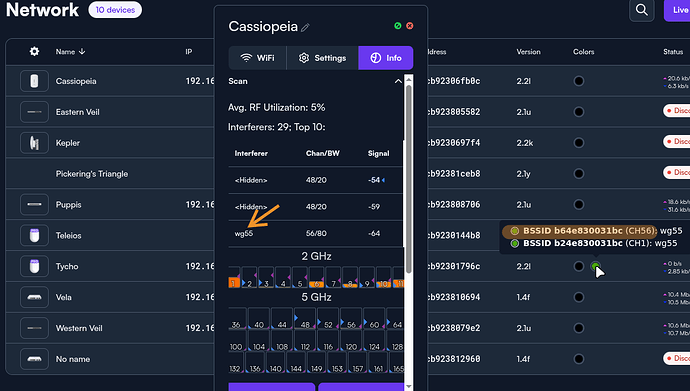
Task: Click the Tycho device icon
Action: [x=34, y=266]
